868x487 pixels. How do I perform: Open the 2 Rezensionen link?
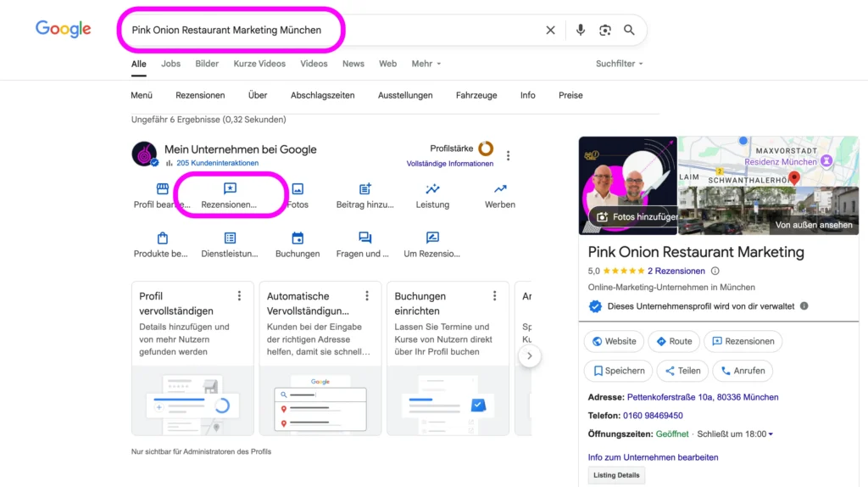676,271
